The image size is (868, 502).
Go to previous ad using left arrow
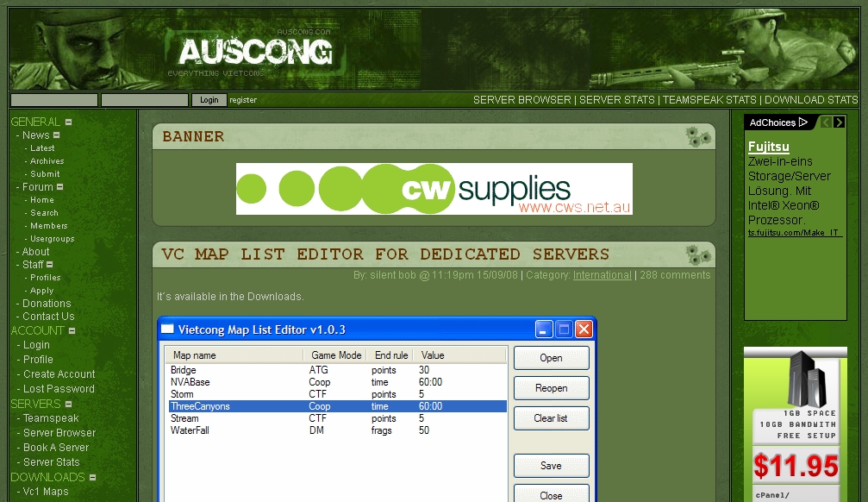pos(827,122)
